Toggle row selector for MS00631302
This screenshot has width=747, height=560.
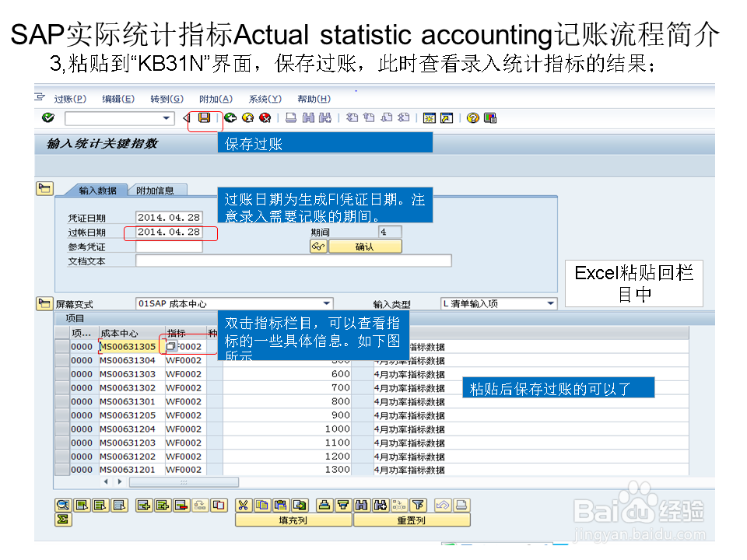62,387
